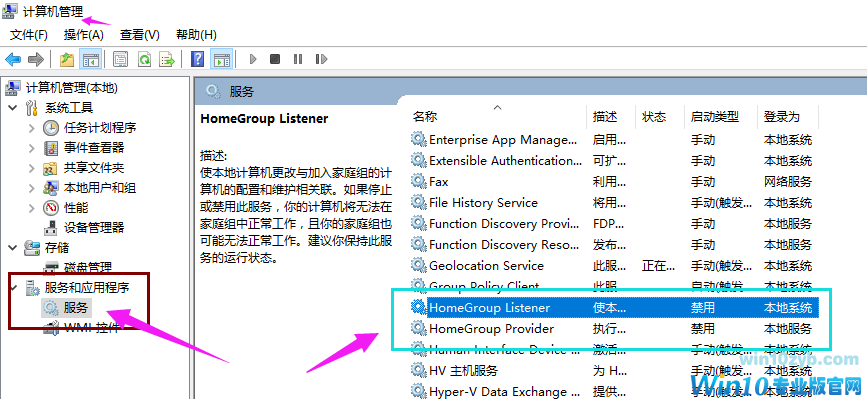Select the 性能 gauge icon
The height and width of the screenshot is (399, 867).
pyautogui.click(x=51, y=208)
